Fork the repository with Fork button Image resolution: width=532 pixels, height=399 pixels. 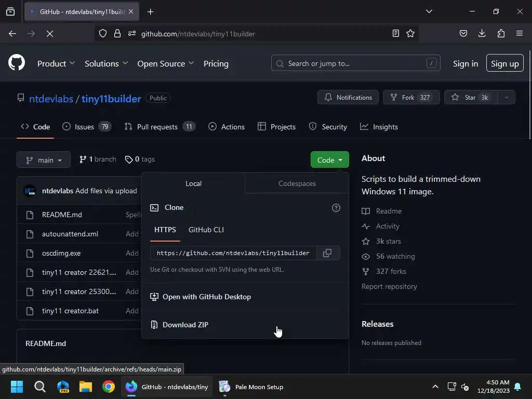411,97
